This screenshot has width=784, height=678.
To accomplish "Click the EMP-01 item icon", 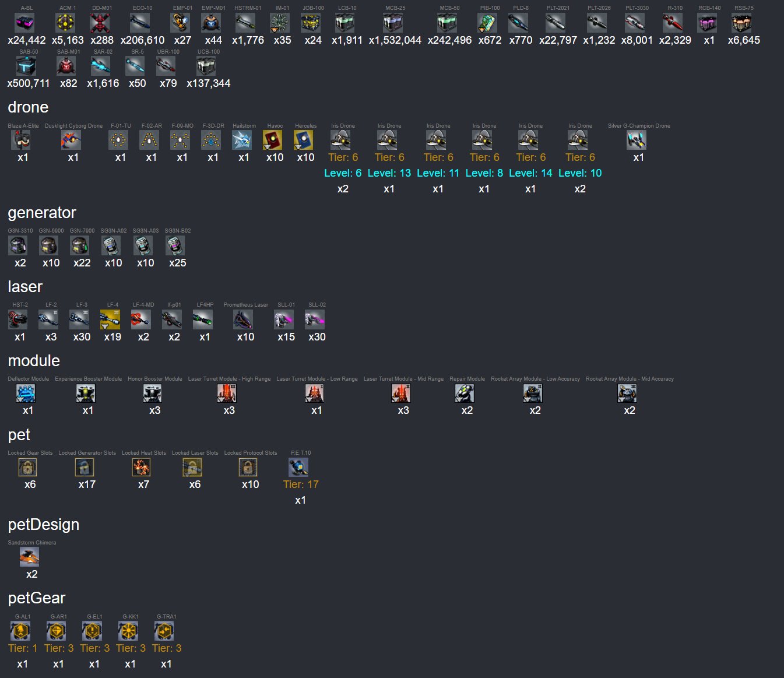I will [181, 23].
